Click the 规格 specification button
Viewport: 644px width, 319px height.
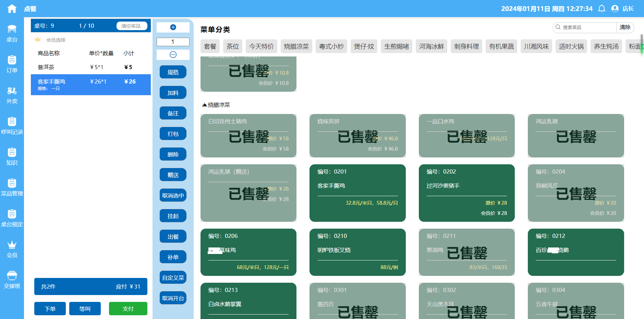click(173, 72)
